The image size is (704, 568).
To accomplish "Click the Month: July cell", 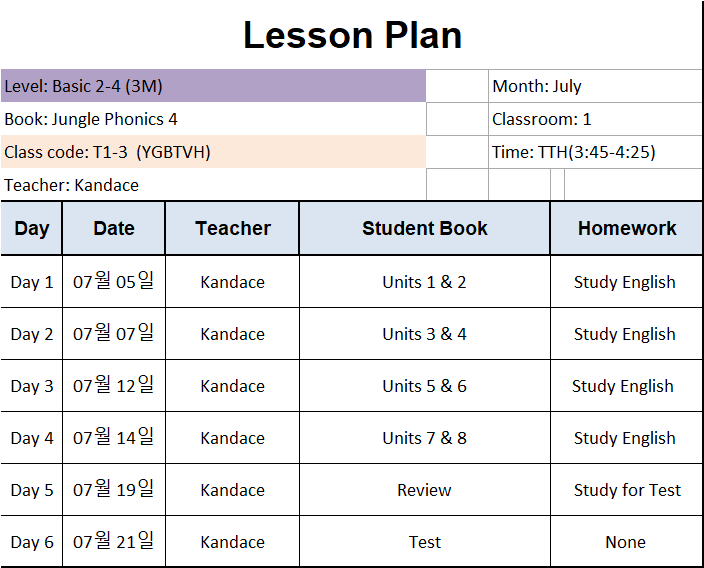I will (595, 86).
